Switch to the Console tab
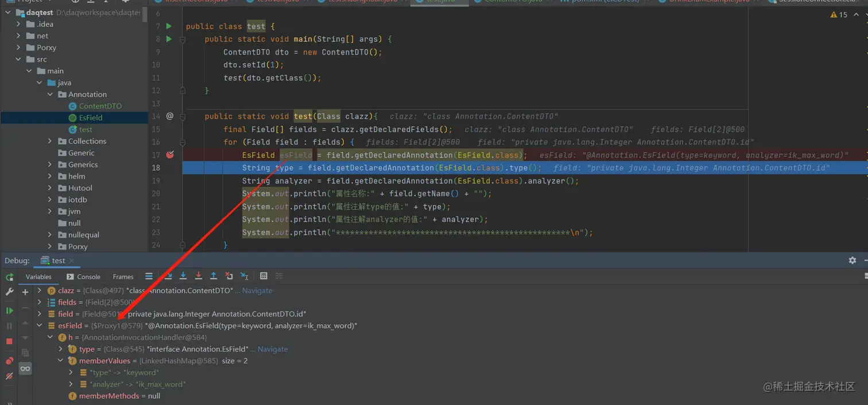 84,277
